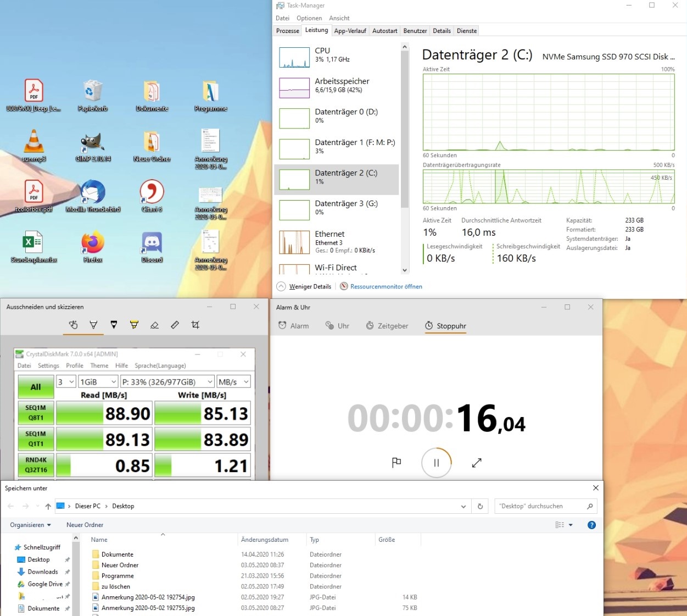Click the stopwatch lap flag icon
The height and width of the screenshot is (616, 687).
(396, 463)
